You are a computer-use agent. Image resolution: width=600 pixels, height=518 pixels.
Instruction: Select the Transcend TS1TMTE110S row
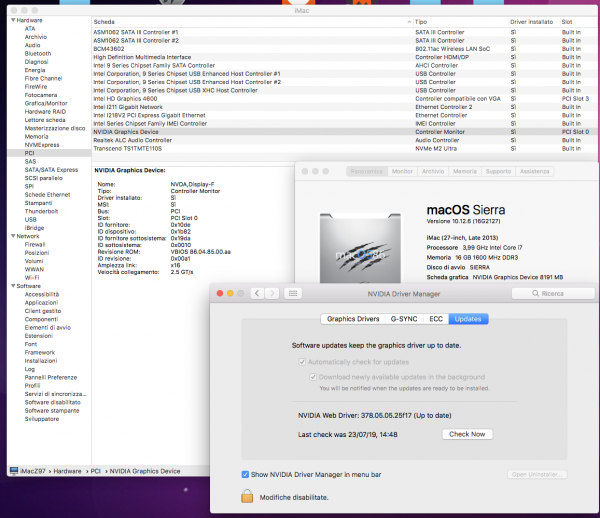[x=344, y=148]
